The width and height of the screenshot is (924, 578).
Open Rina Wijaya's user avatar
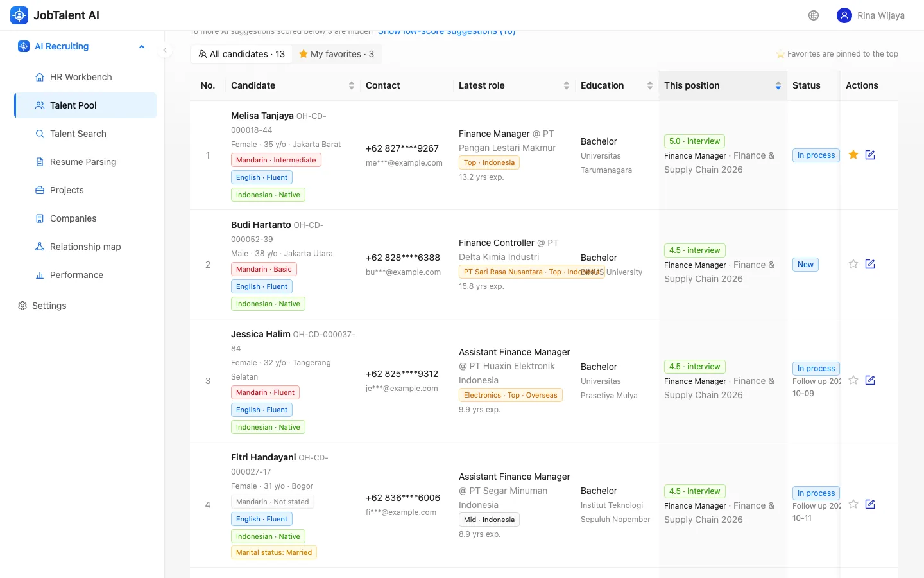click(844, 15)
